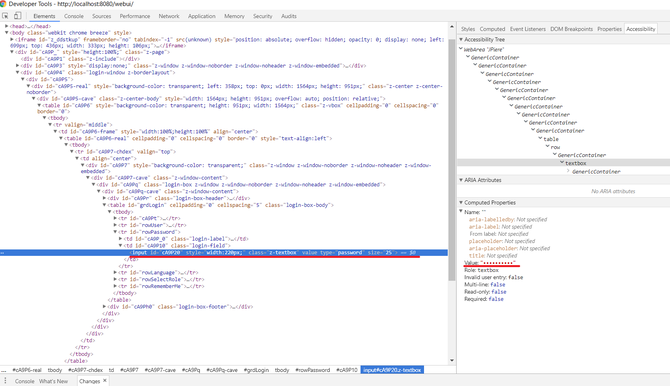This screenshot has width=670, height=386.
Task: Expand the rowLanguage row node
Action: tap(115, 273)
